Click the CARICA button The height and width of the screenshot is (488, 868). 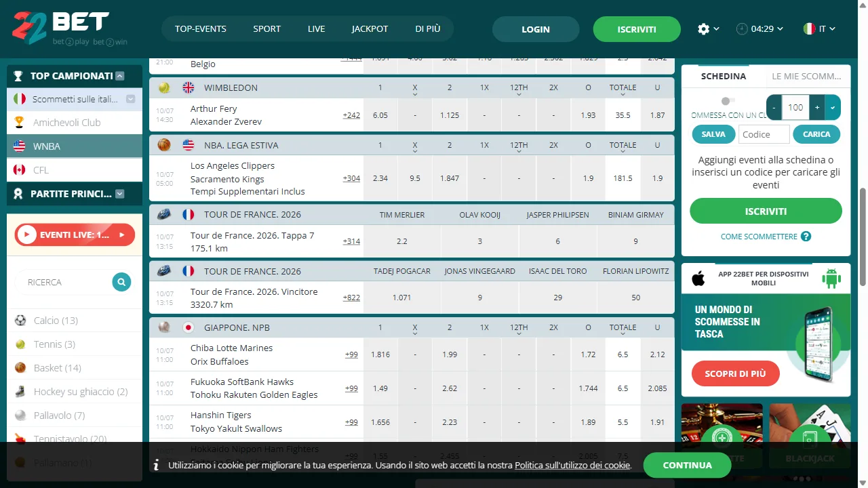[816, 134]
